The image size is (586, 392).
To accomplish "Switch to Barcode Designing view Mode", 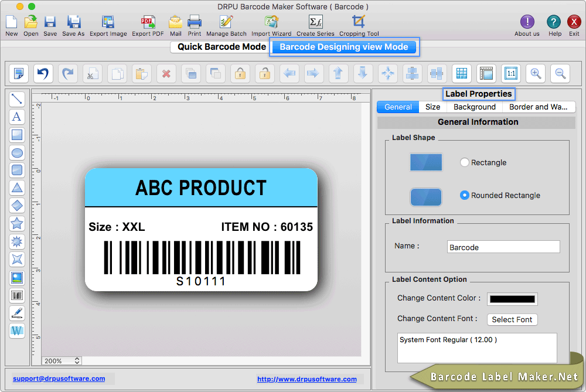I will click(344, 47).
